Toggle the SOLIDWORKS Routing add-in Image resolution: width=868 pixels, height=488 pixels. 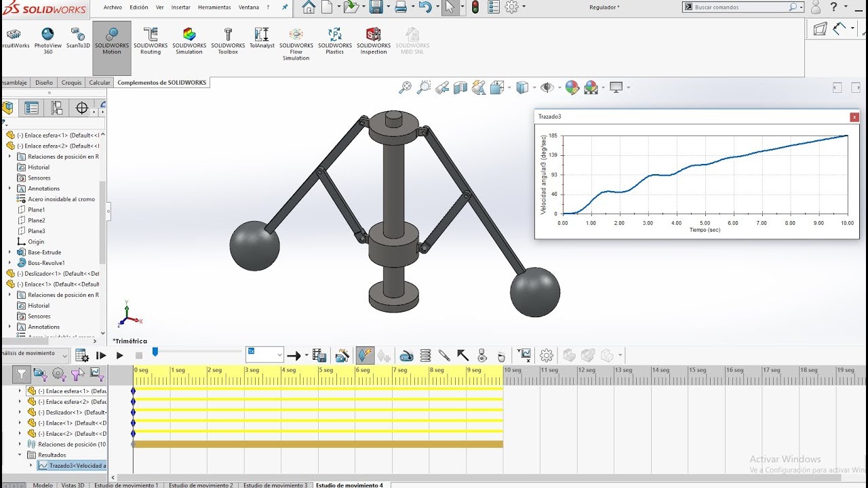point(151,42)
